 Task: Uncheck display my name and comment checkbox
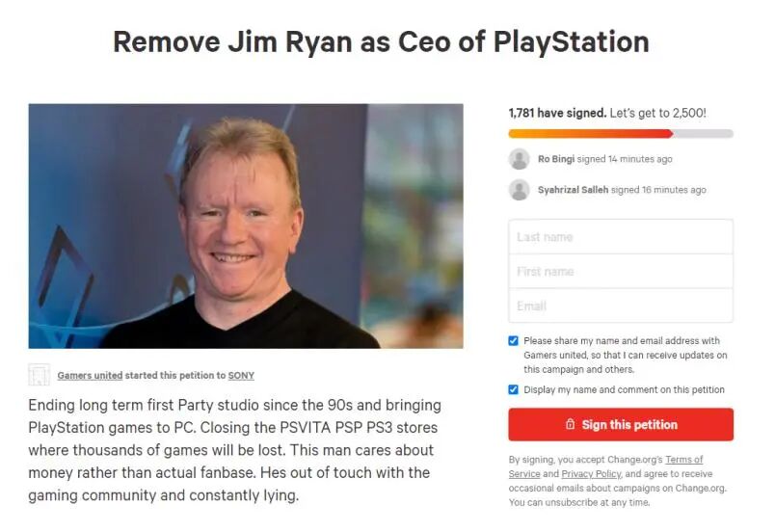513,389
